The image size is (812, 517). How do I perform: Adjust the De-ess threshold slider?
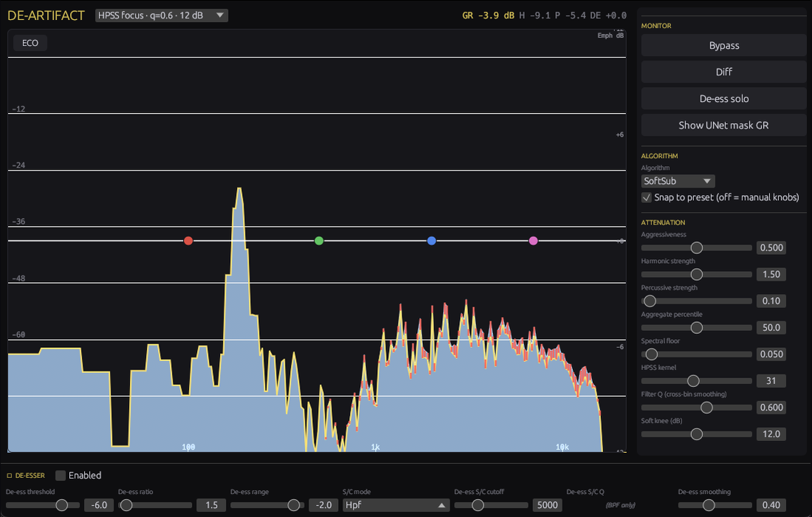point(43,505)
